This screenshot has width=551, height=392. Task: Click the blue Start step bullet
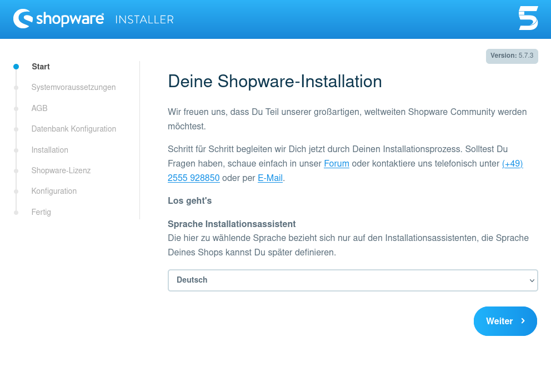16,67
